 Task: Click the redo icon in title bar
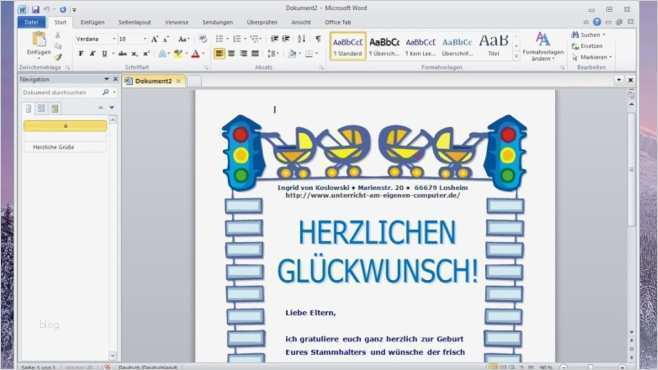(x=63, y=9)
